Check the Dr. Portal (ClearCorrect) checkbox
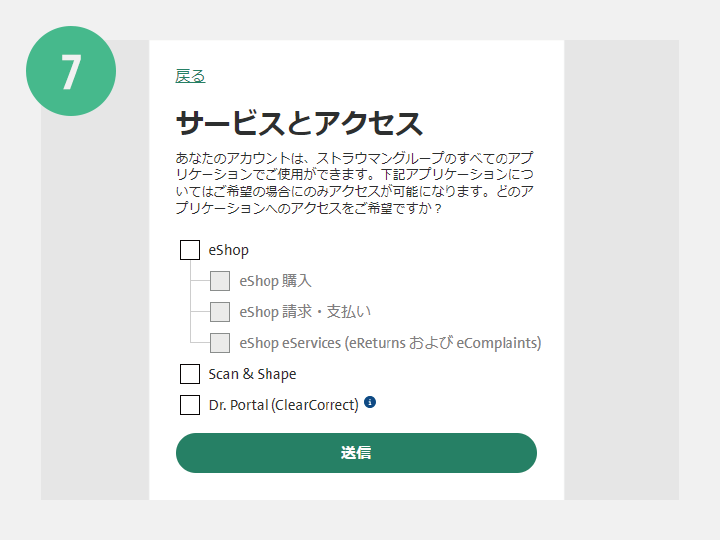The image size is (720, 540). pyautogui.click(x=190, y=405)
